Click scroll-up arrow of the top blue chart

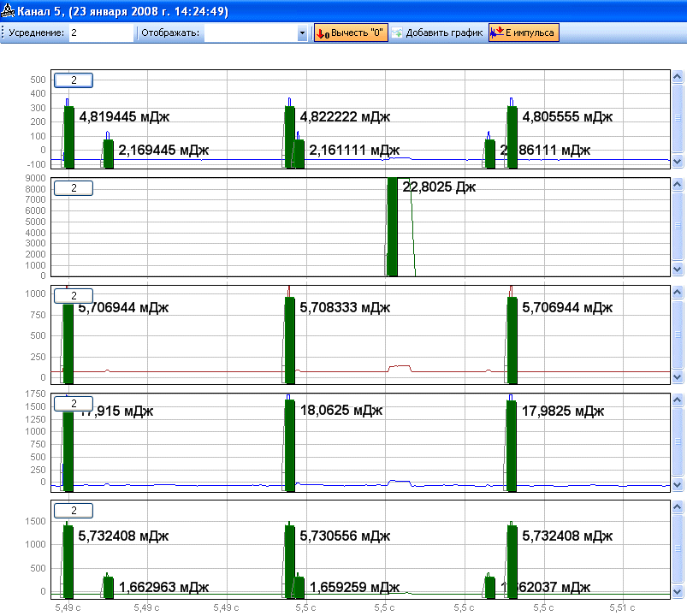[678, 77]
